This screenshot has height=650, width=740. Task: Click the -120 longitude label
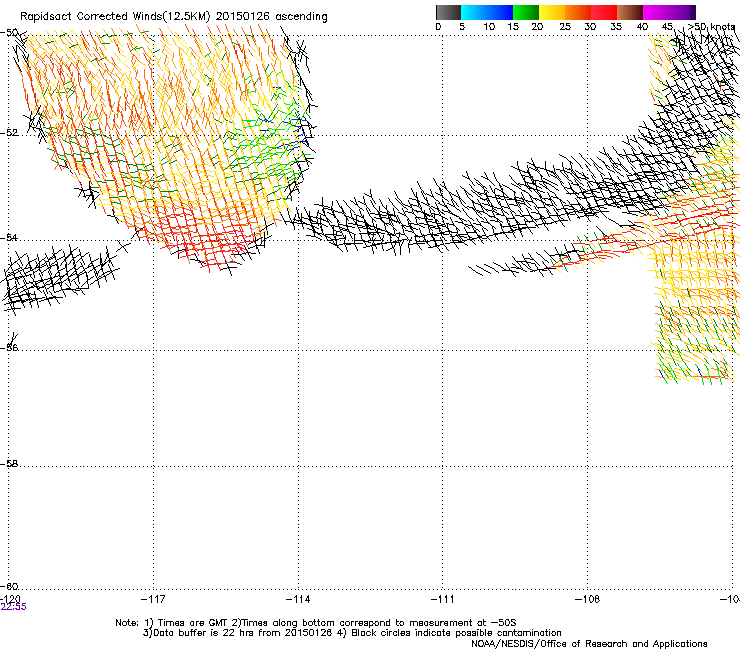(x=10, y=599)
